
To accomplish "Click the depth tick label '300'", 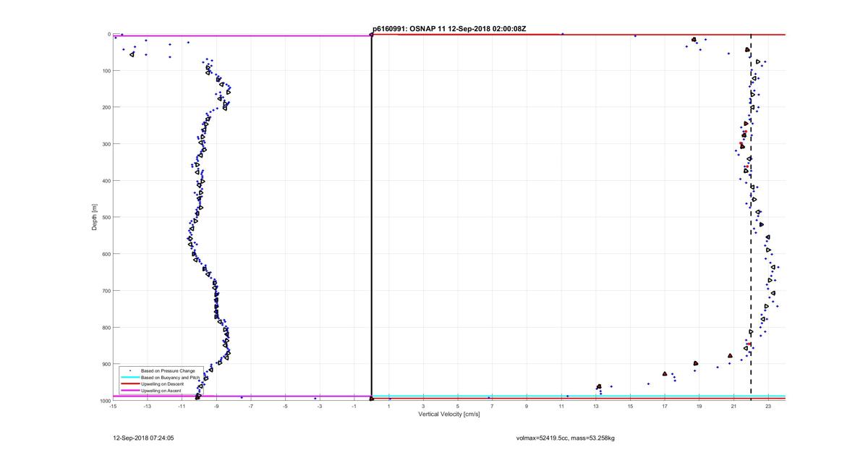I will coord(106,144).
